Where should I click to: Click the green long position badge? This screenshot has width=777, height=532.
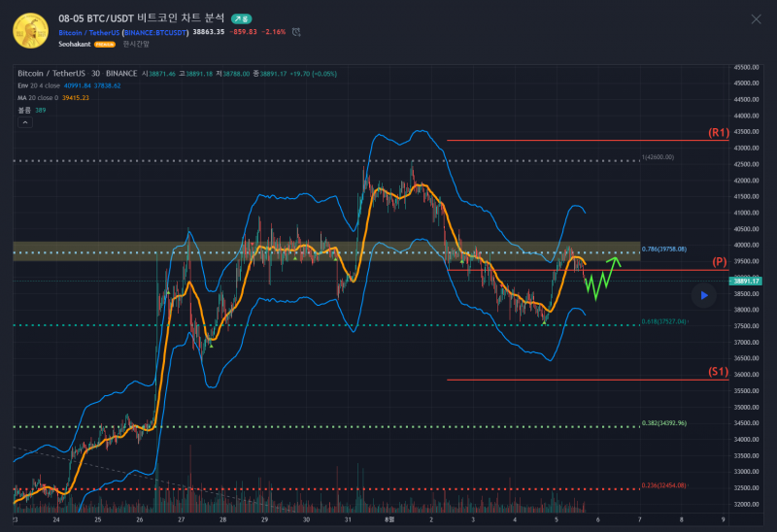[x=241, y=18]
